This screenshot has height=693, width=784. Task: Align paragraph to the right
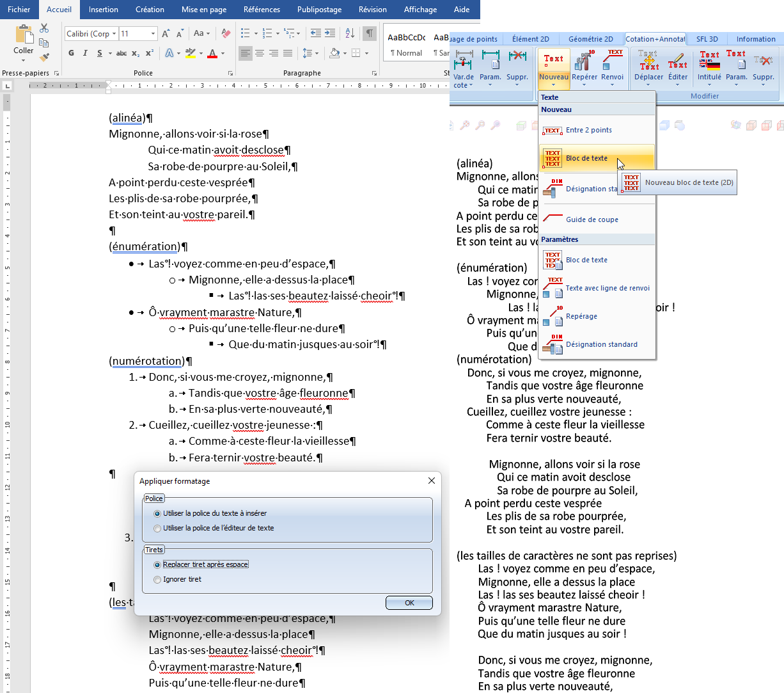coord(274,53)
